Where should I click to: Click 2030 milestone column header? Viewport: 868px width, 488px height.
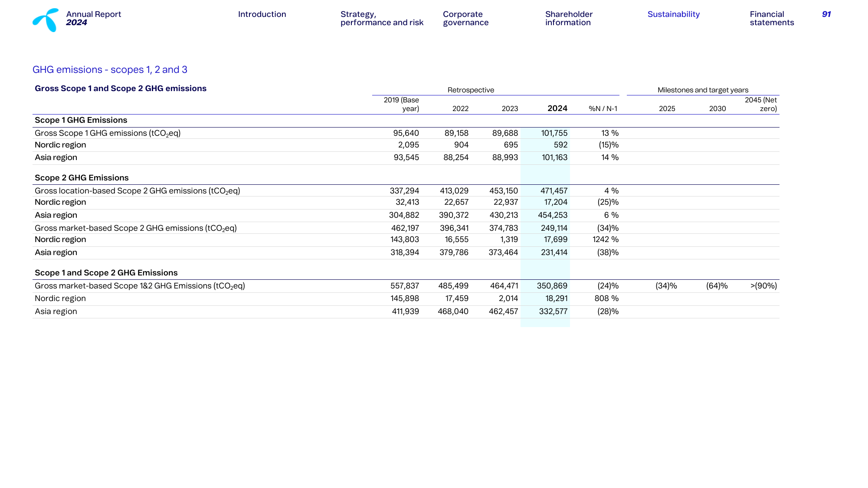point(717,109)
